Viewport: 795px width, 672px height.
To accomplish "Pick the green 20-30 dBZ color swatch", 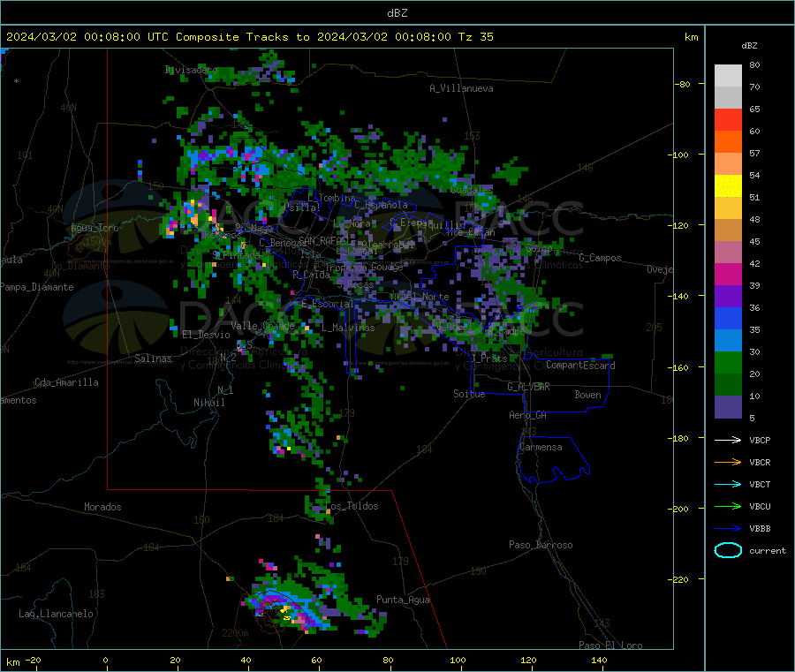I will pyautogui.click(x=728, y=362).
